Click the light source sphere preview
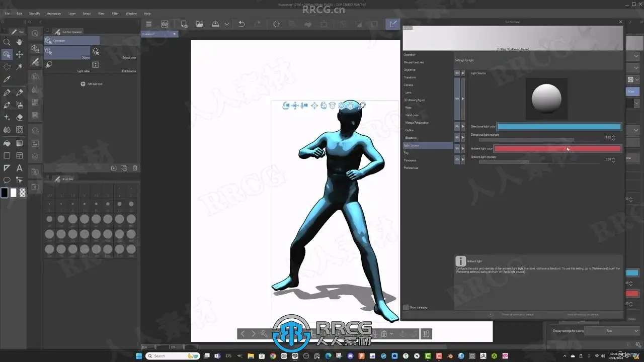The height and width of the screenshot is (362, 644). (x=546, y=99)
